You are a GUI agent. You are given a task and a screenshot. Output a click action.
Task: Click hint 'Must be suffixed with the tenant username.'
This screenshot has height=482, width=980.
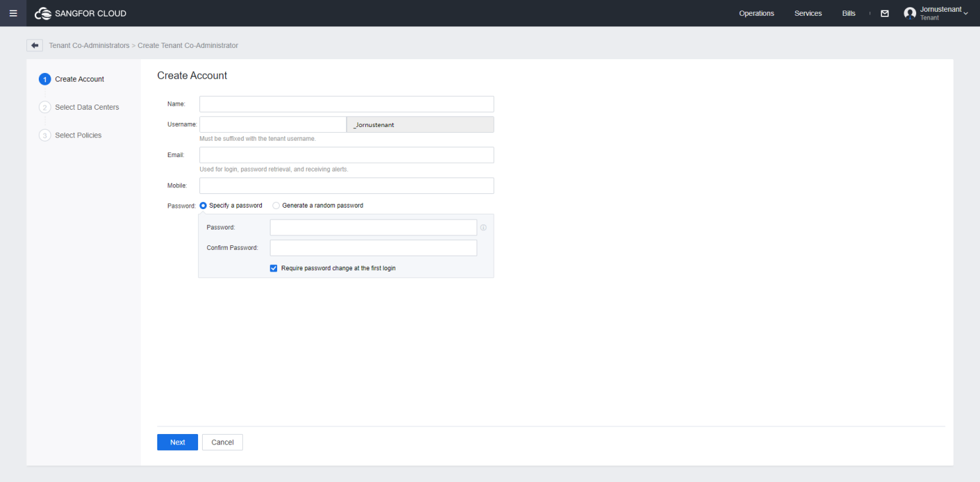tap(258, 139)
